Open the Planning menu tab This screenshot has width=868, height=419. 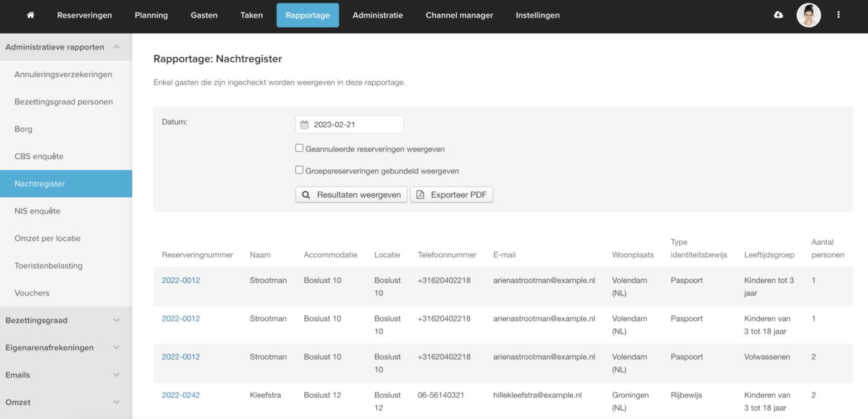pyautogui.click(x=151, y=15)
